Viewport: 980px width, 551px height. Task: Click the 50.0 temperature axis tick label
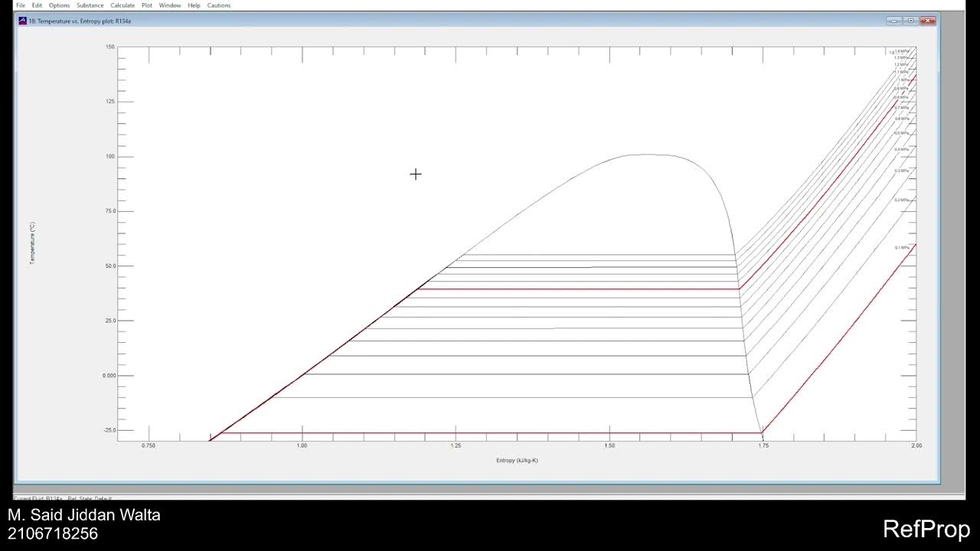pyautogui.click(x=109, y=266)
